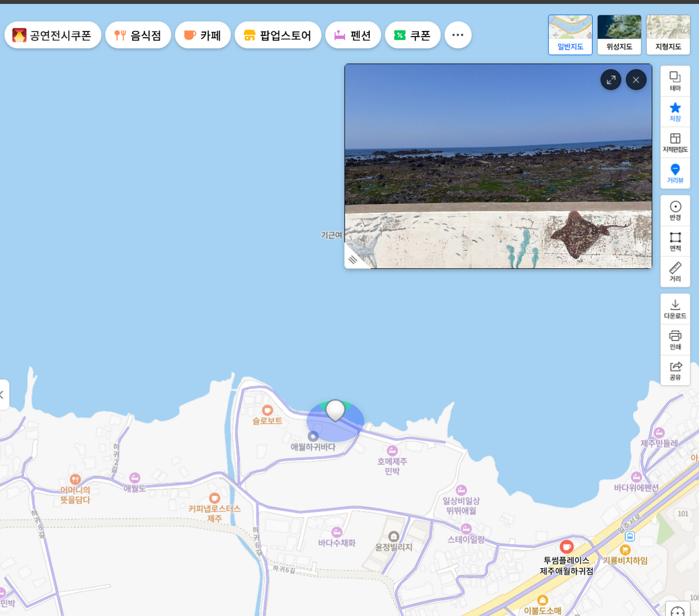Expand the street view photo to fullscreen
This screenshot has height=616, width=699.
click(610, 80)
